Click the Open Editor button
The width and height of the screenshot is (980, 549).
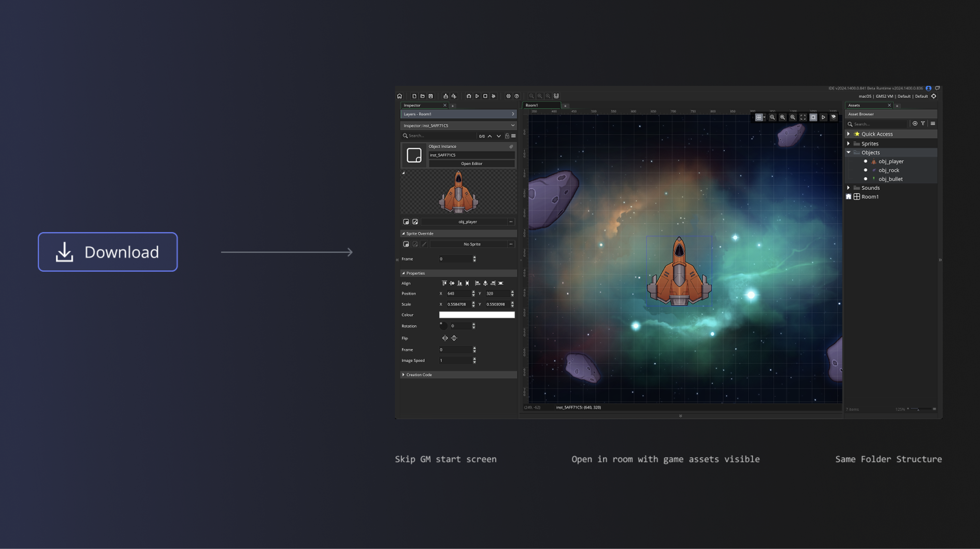click(471, 164)
